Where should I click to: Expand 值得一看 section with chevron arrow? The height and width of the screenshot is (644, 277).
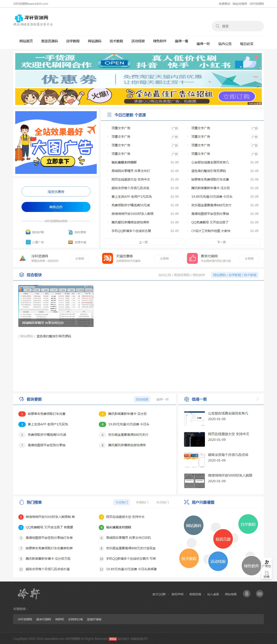click(257, 399)
